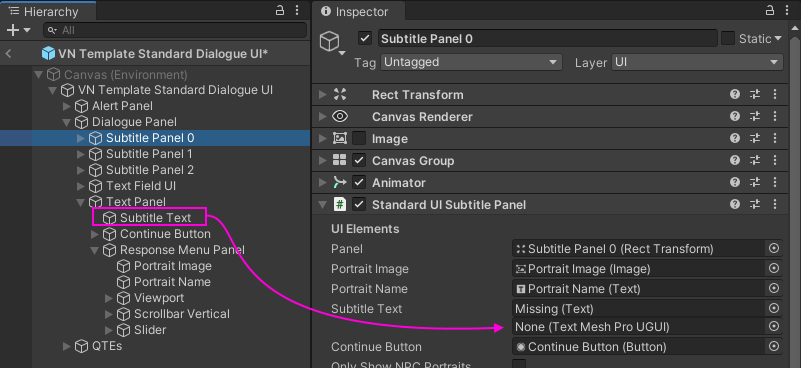Open the Hierarchy panel kebab menu
This screenshot has height=368, width=801.
tap(297, 11)
